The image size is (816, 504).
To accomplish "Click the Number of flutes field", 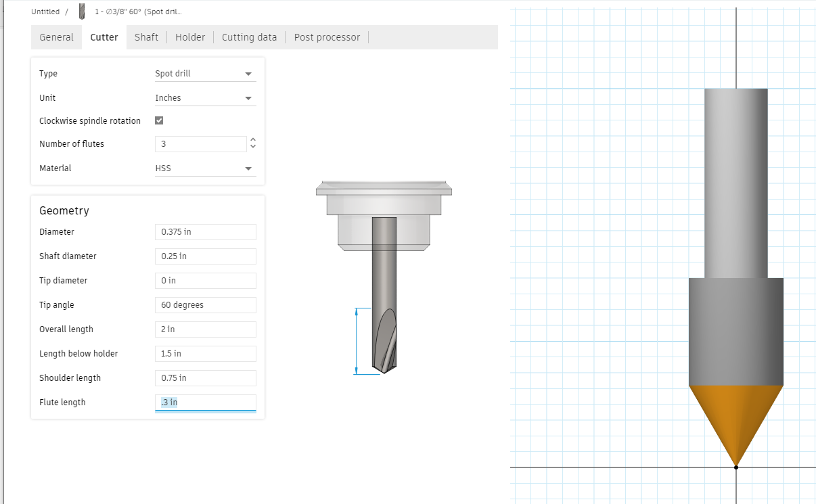I will [x=201, y=144].
